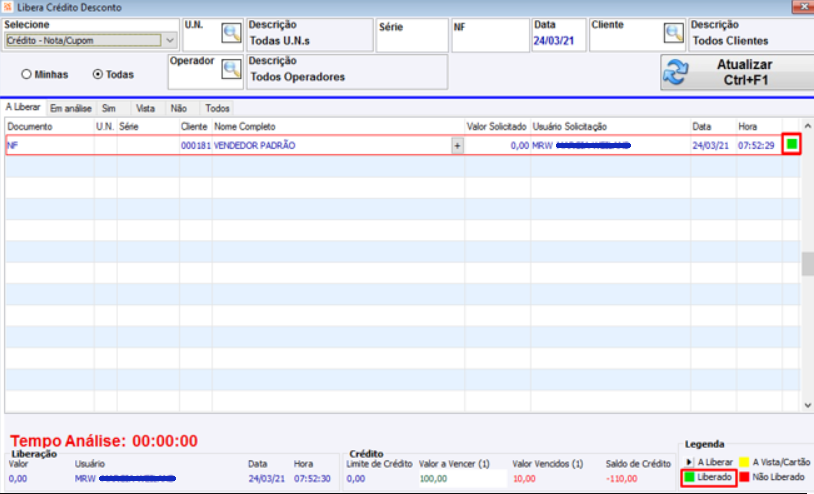This screenshot has height=494, width=814.
Task: Click the Valor a Vencer value 100,00
Action: [x=433, y=478]
